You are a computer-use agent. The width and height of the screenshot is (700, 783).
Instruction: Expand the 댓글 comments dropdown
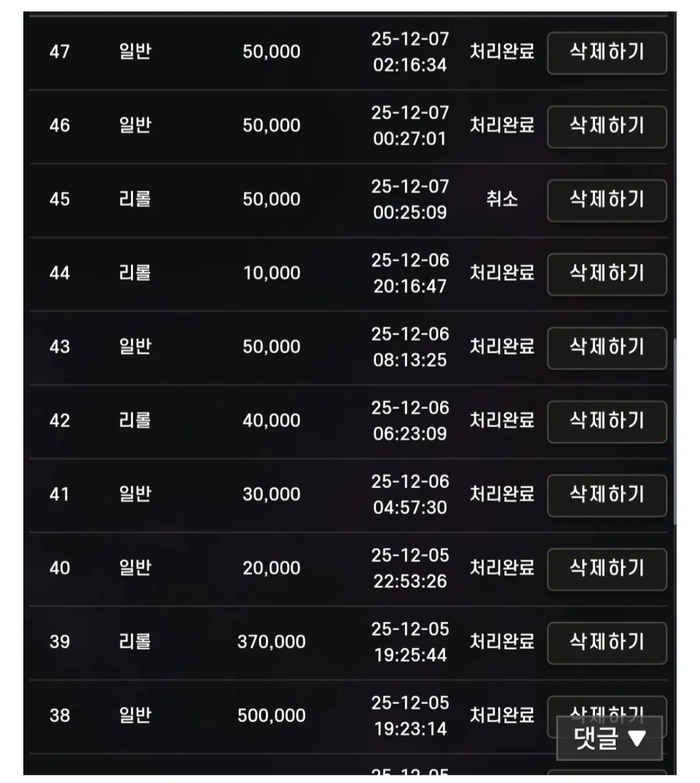pyautogui.click(x=609, y=738)
